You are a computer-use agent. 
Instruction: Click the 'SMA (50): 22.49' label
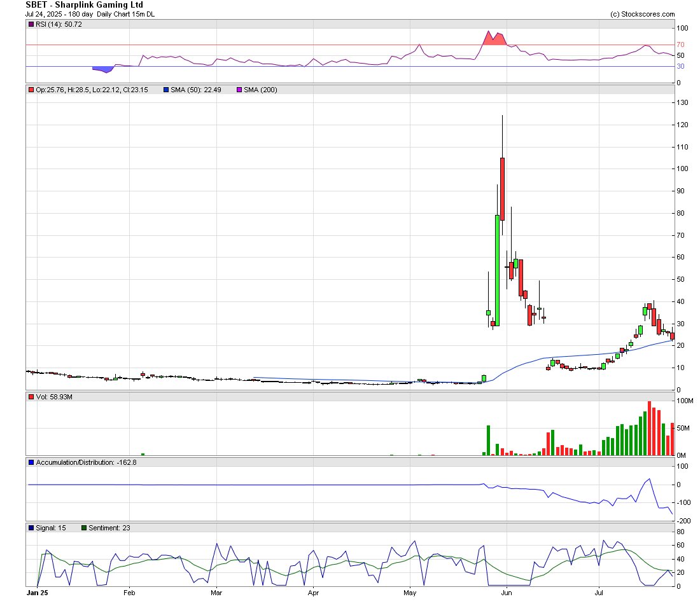pos(196,90)
